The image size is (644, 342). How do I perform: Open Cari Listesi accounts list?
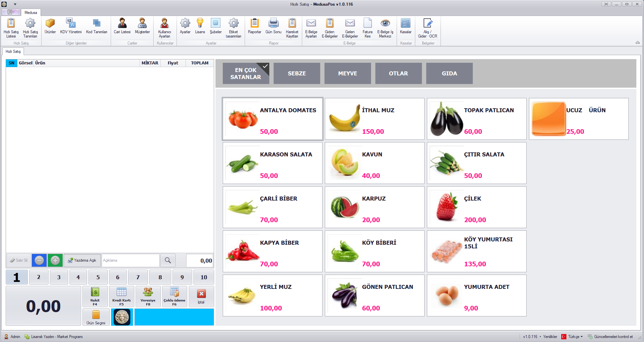(122, 26)
